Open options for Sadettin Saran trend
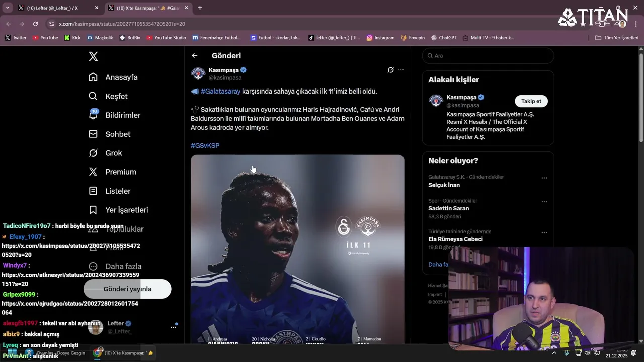This screenshot has width=644, height=362. pos(544,202)
